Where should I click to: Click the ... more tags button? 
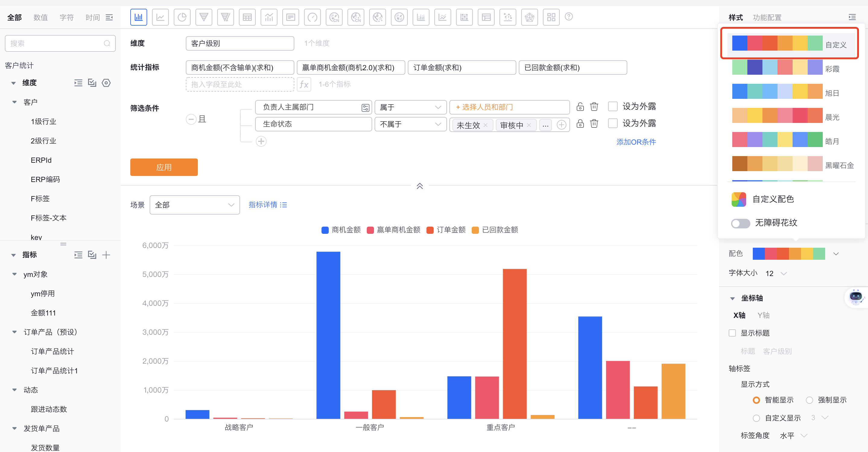[x=545, y=125]
